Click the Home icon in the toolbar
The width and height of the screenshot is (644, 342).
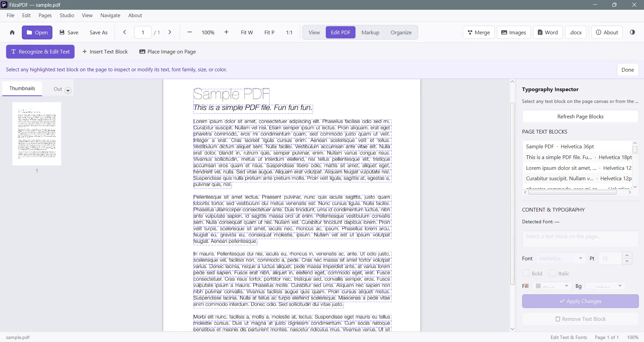(x=12, y=32)
